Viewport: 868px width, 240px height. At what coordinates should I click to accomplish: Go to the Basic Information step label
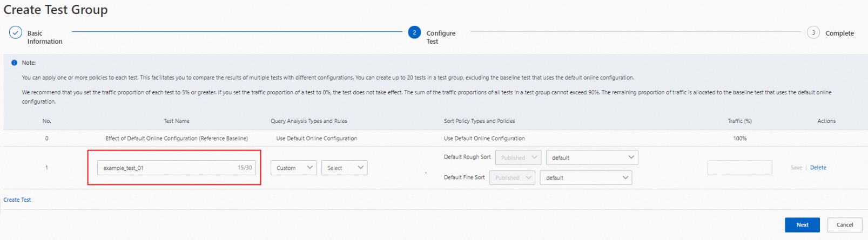[45, 37]
